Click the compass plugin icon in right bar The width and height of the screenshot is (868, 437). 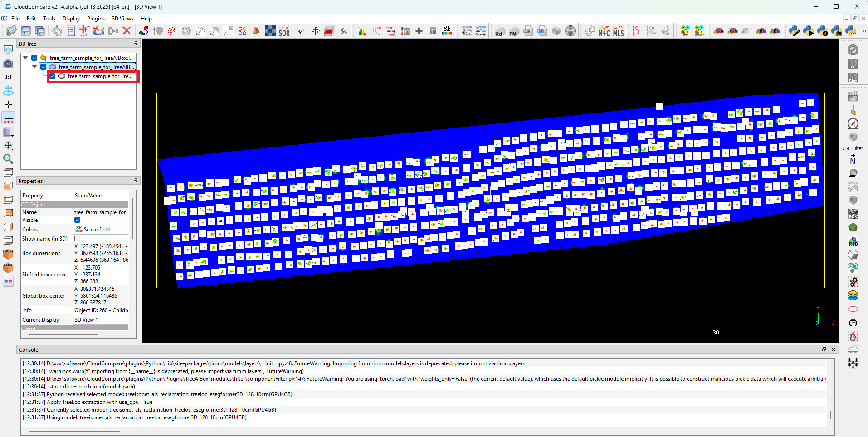[853, 123]
